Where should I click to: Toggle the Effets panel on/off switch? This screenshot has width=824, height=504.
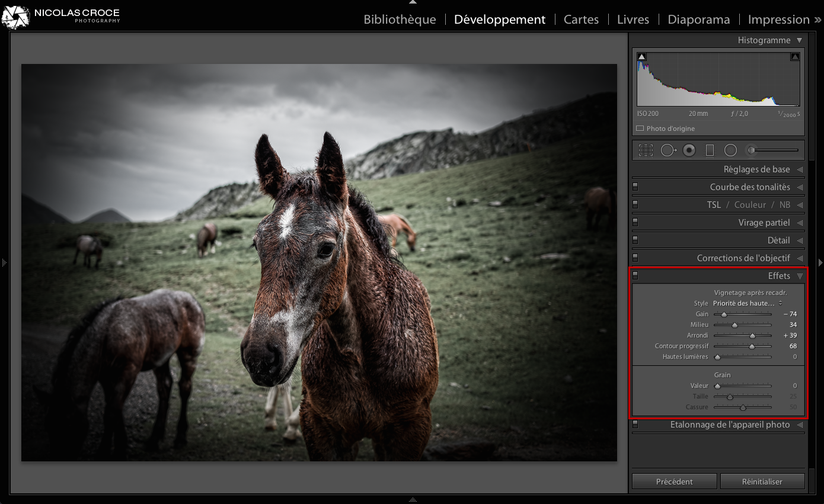pyautogui.click(x=636, y=275)
